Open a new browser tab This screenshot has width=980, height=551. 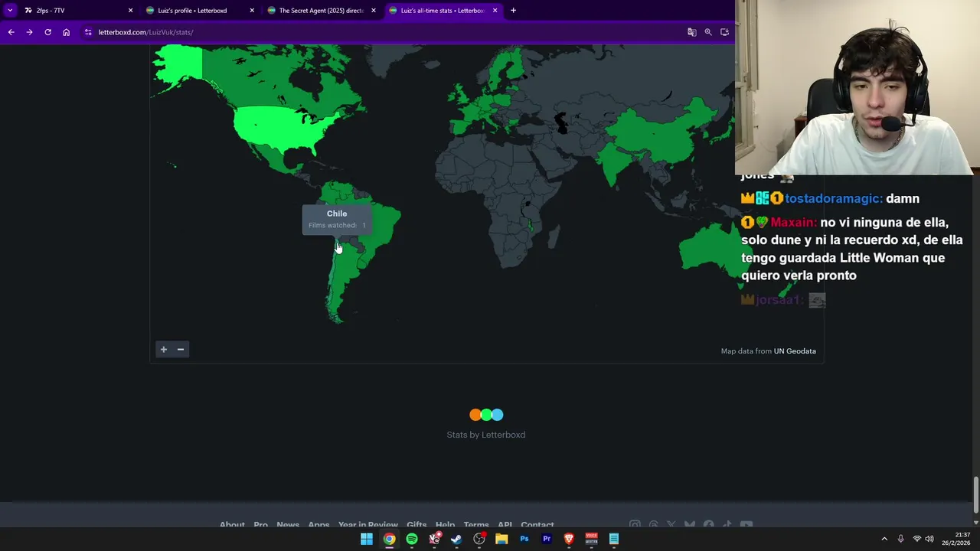coord(513,10)
